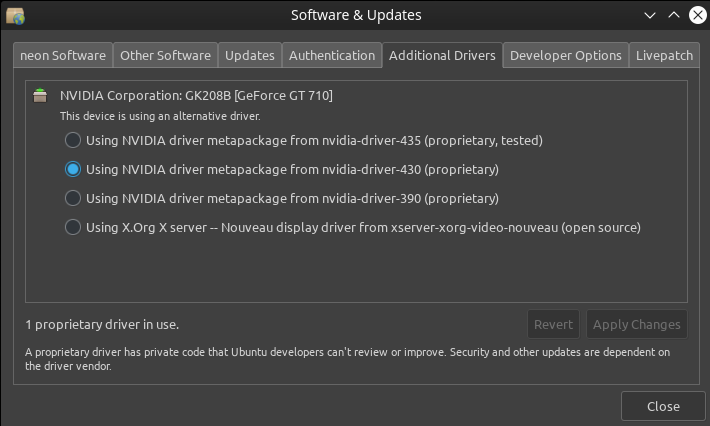This screenshot has height=426, width=710.
Task: Switch to the Other Software tab
Action: 165,55
